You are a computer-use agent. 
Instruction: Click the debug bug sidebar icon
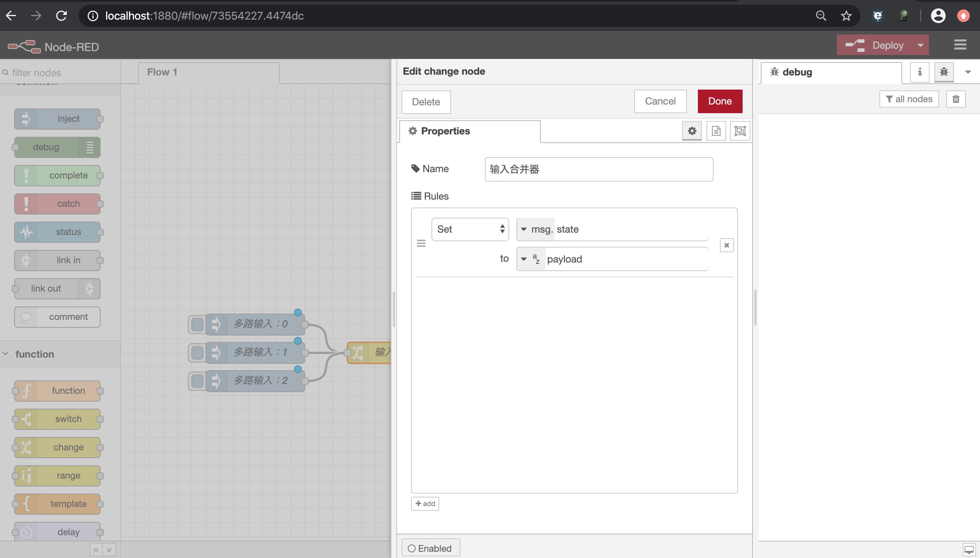(944, 72)
